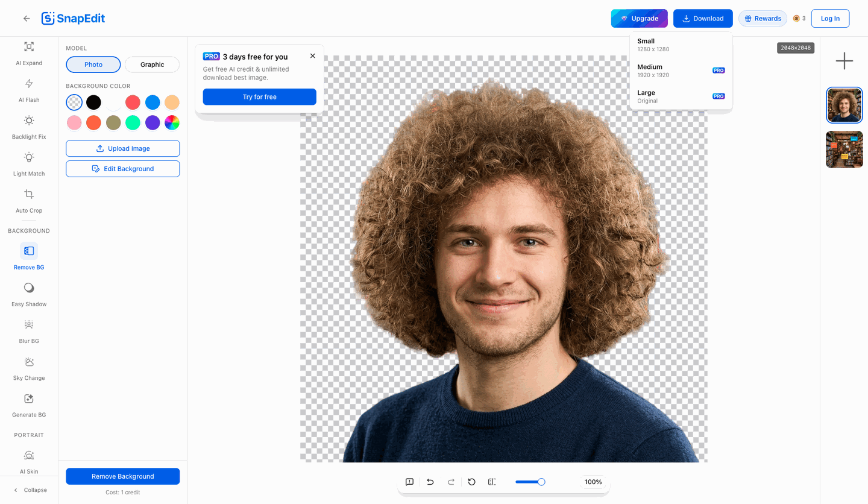Image resolution: width=868 pixels, height=504 pixels.
Task: Undo the last edit
Action: 430,482
